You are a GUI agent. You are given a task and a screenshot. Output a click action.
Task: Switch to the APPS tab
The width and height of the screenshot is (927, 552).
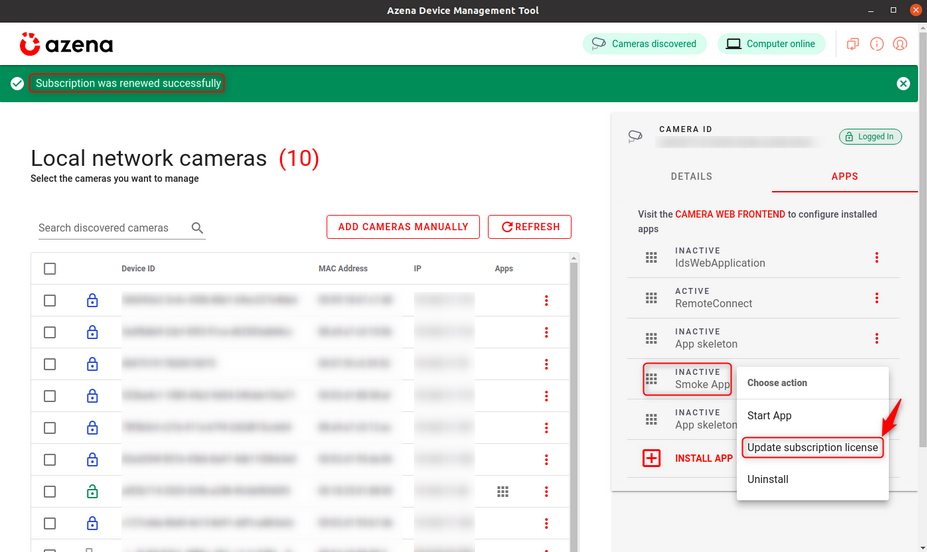(x=844, y=177)
